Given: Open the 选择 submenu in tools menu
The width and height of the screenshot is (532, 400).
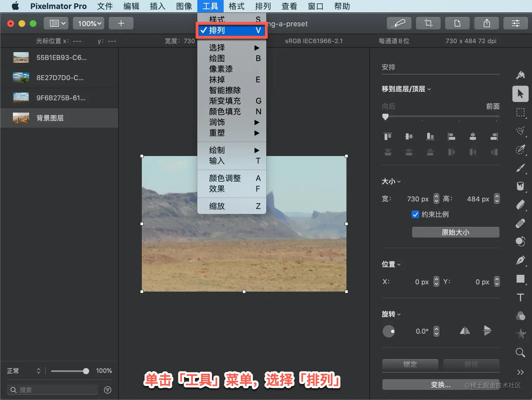Looking at the screenshot, I should 232,47.
